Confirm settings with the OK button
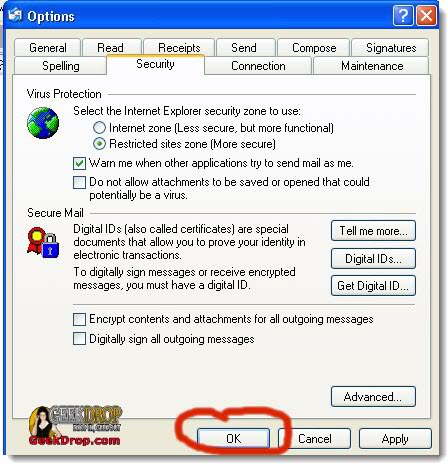 (233, 438)
